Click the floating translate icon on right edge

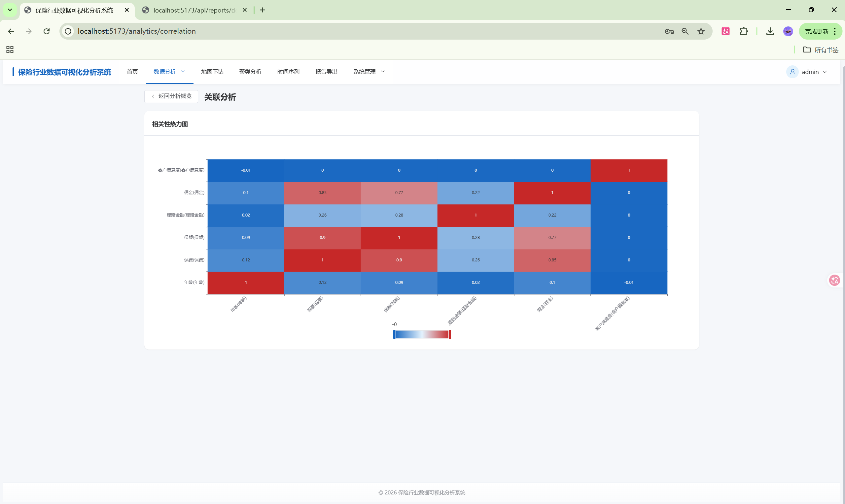pyautogui.click(x=834, y=280)
